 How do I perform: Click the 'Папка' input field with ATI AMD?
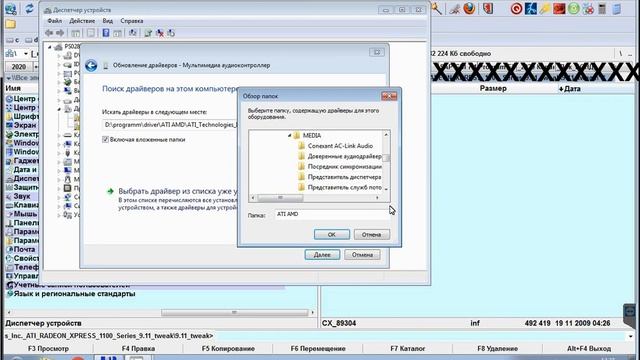332,214
